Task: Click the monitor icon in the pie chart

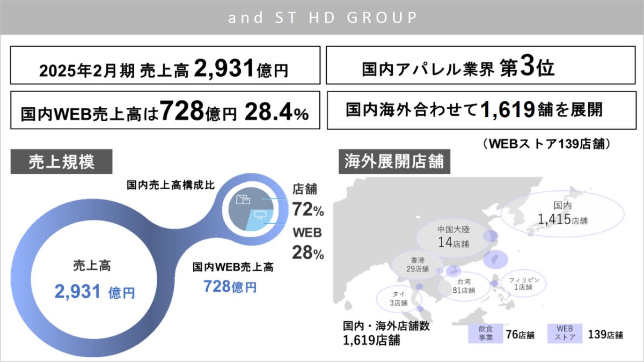Action: (259, 216)
